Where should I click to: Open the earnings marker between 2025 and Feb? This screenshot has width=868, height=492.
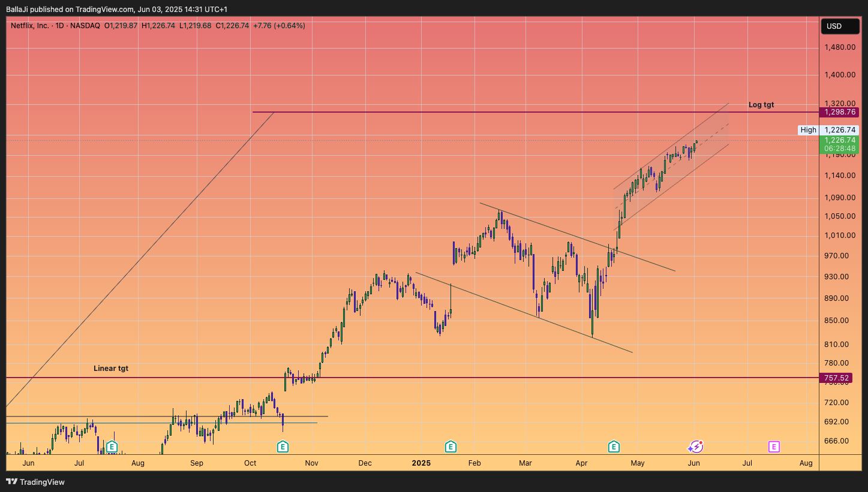point(450,446)
